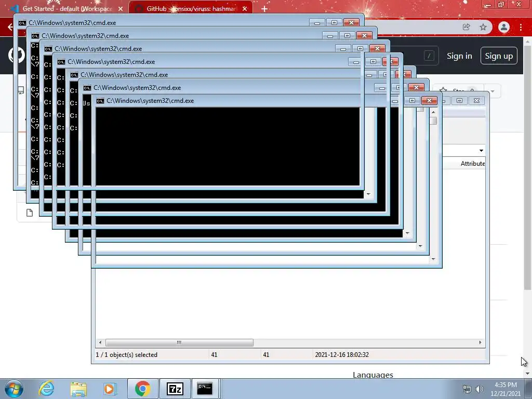Close the uppermost cmd.exe window
Image resolution: width=532 pixels, height=399 pixels.
click(352, 23)
